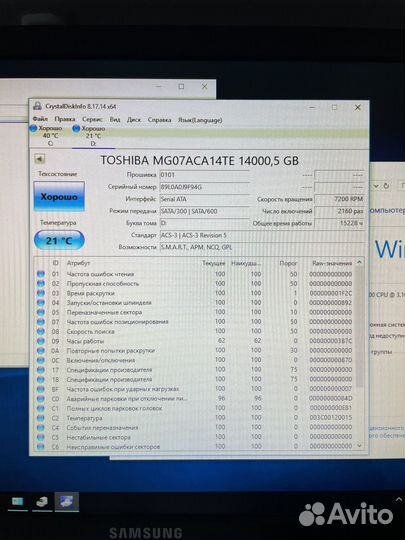The image size is (405, 540).
Task: Click the attribute list vertical scrollbar
Action: point(360,327)
